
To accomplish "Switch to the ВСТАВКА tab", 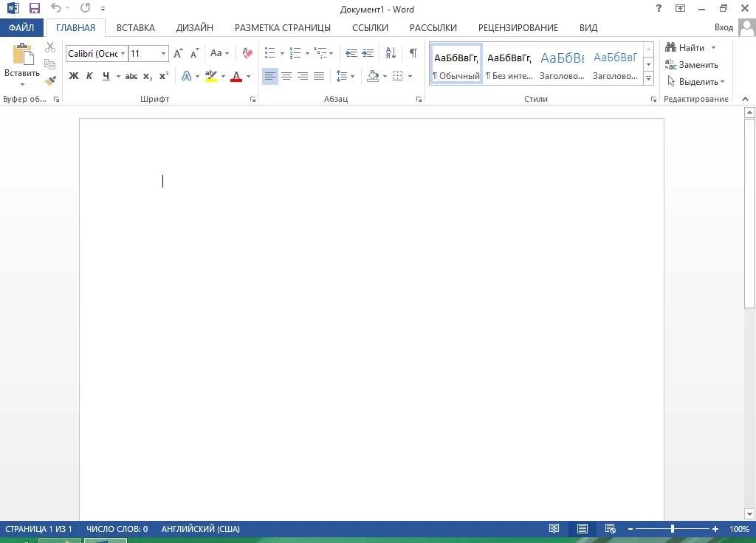I will (x=136, y=27).
